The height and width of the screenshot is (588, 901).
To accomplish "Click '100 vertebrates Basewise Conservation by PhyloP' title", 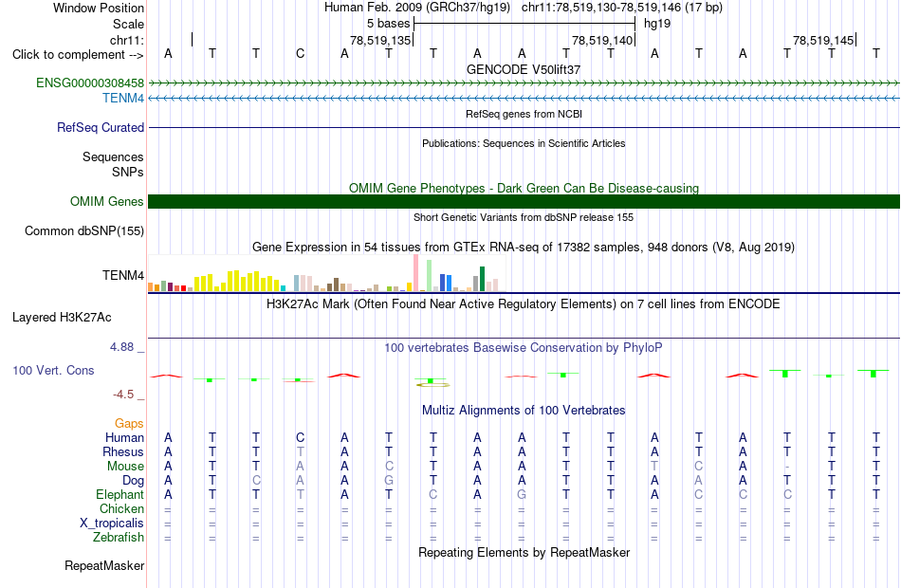I will pos(524,347).
